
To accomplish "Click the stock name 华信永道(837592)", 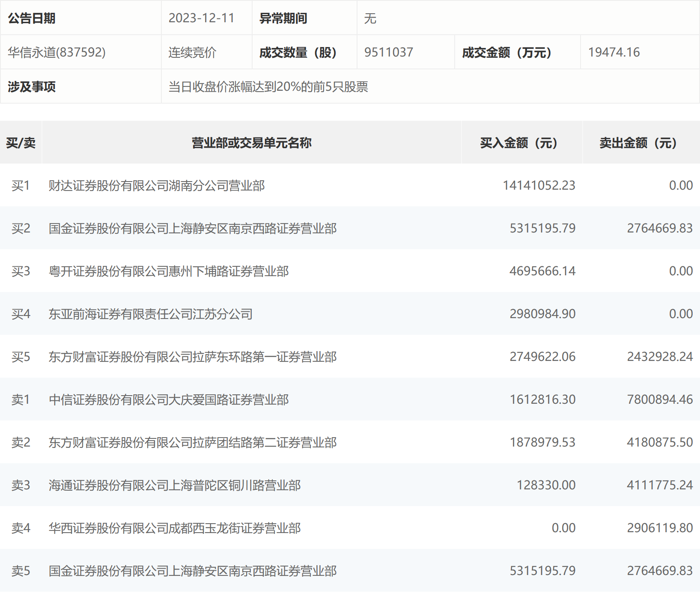I will [x=57, y=52].
